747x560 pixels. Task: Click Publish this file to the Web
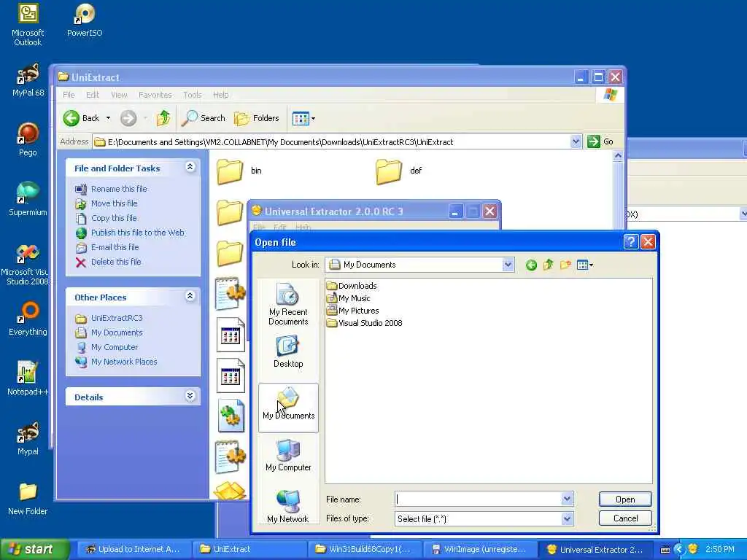[138, 233]
